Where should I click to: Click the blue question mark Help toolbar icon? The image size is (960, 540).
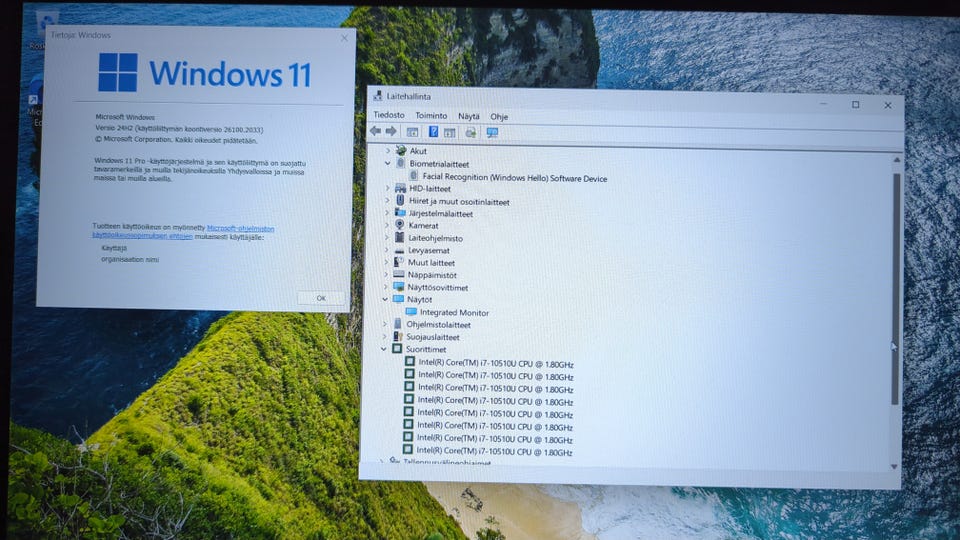pyautogui.click(x=433, y=132)
